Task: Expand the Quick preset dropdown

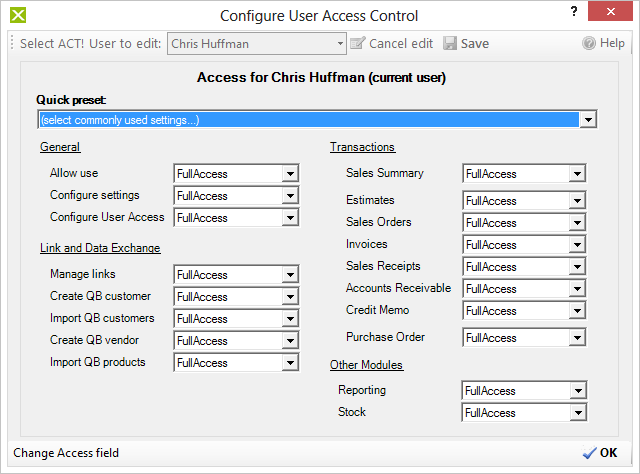Action: click(588, 120)
